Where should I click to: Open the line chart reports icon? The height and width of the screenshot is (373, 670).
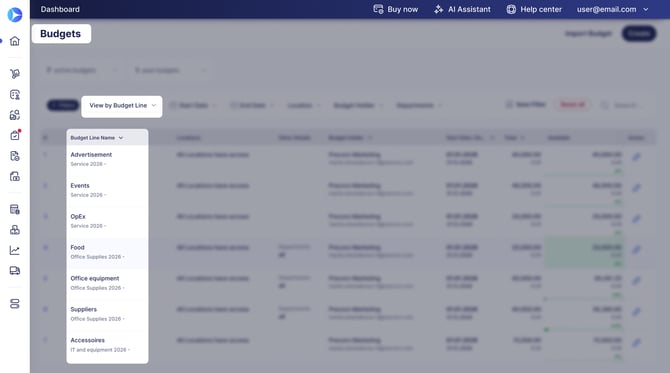[15, 250]
